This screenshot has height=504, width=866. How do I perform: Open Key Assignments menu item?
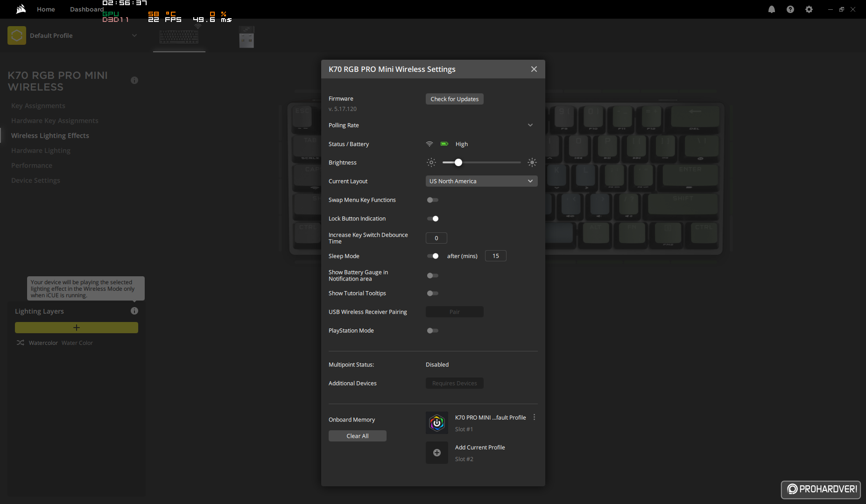38,105
